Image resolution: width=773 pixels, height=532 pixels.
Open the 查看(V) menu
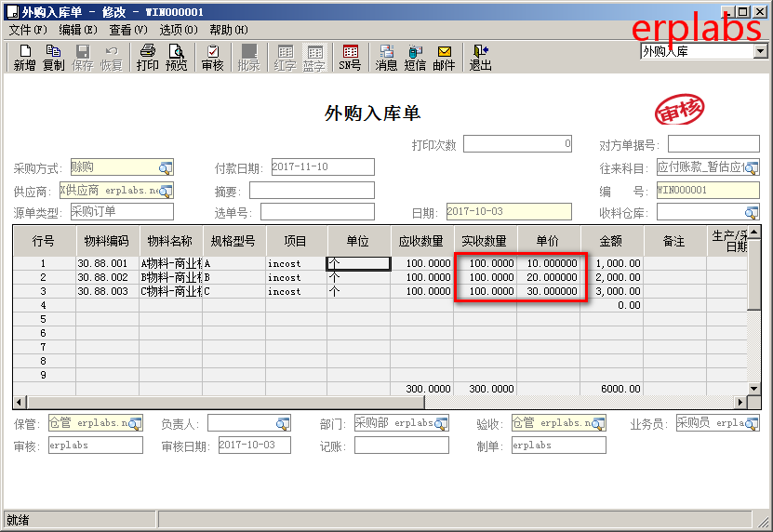pos(128,30)
